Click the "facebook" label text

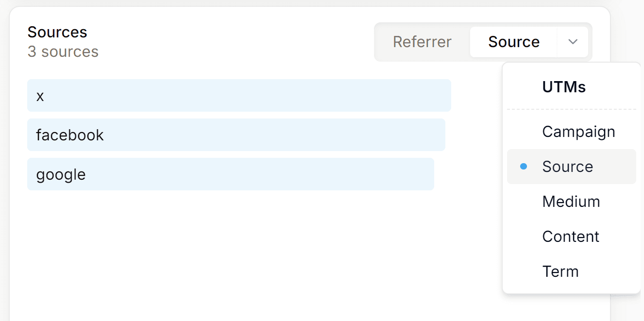coord(70,135)
